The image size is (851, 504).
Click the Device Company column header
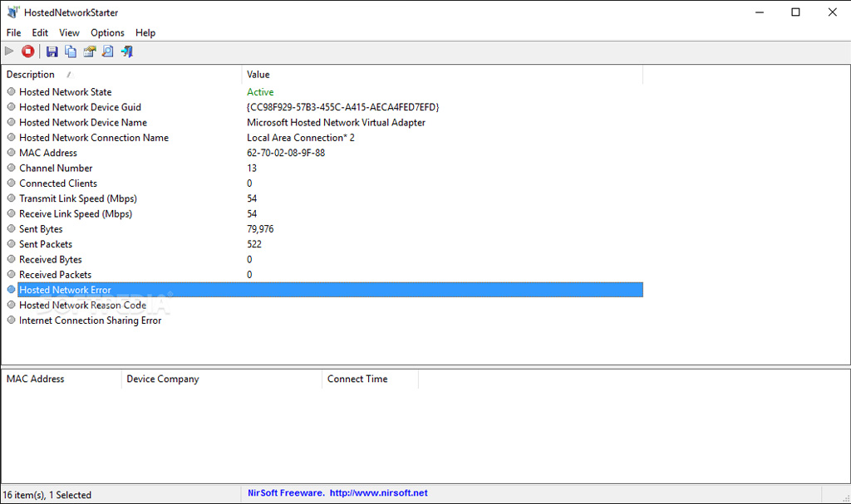[163, 379]
